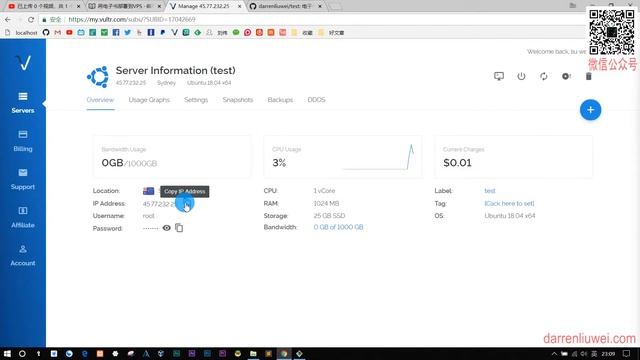Click the power stop server icon
The height and width of the screenshot is (360, 640).
point(521,76)
